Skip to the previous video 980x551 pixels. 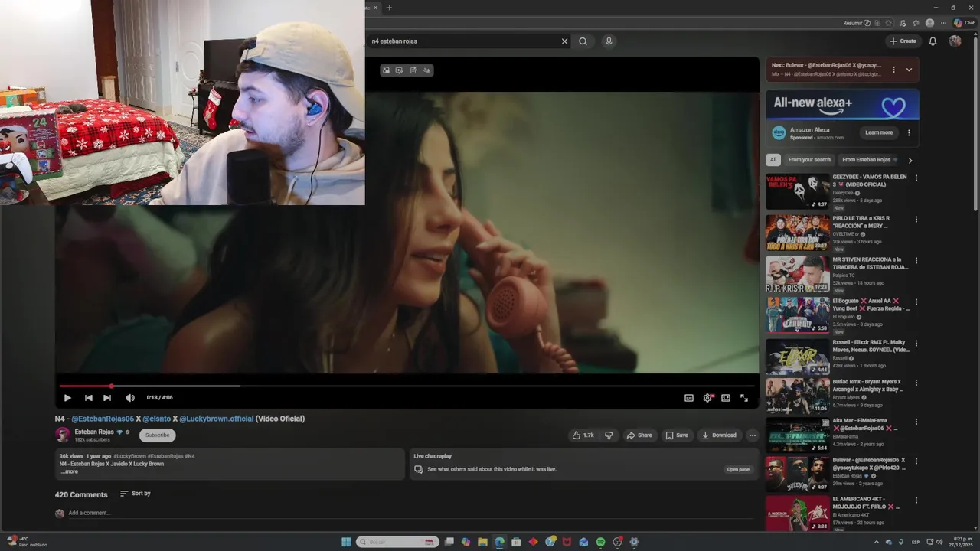88,398
